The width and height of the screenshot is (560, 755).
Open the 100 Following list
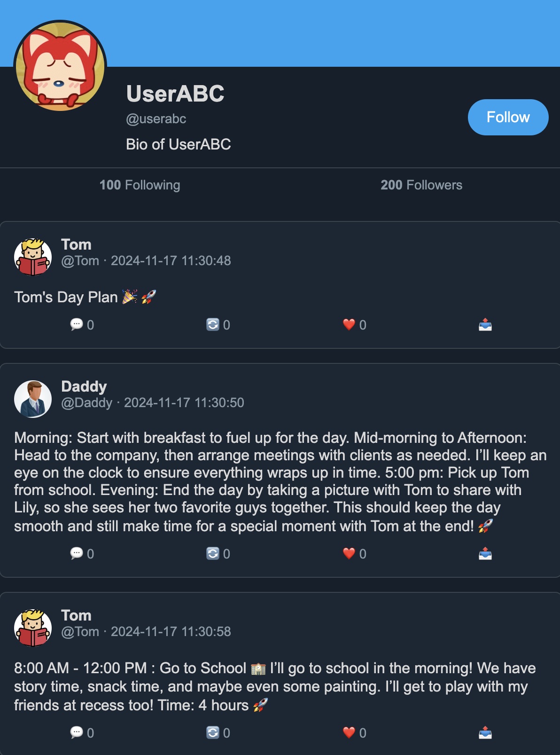click(140, 185)
